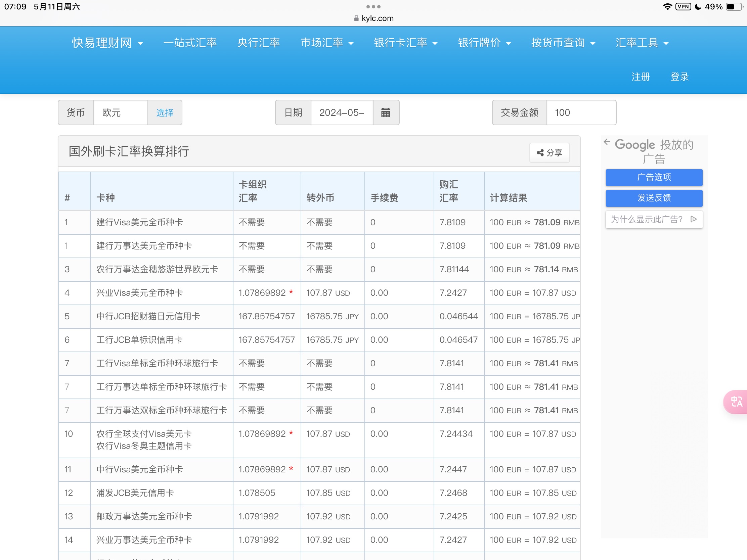Select the 工行万事达双标全币种环球旅行卡 row

[319, 411]
